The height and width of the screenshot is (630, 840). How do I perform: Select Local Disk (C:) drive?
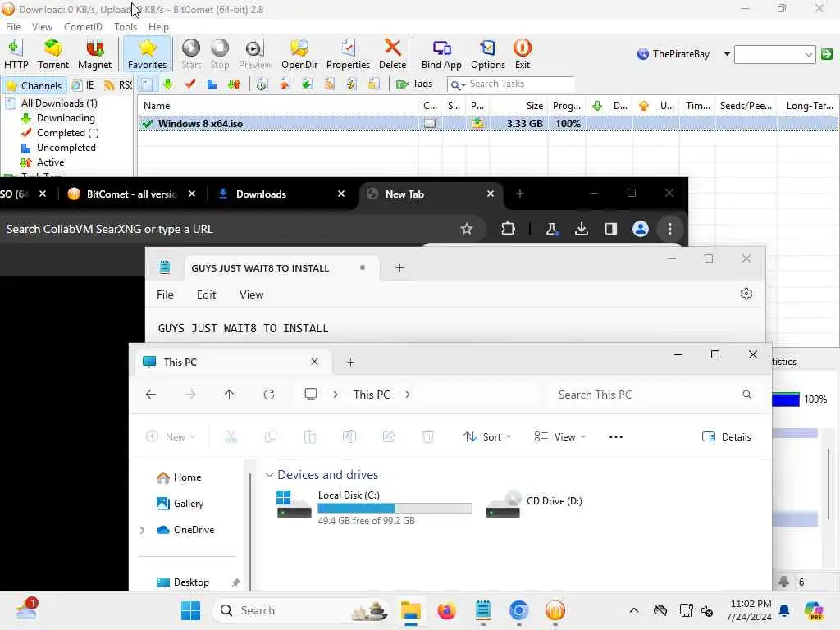click(374, 507)
